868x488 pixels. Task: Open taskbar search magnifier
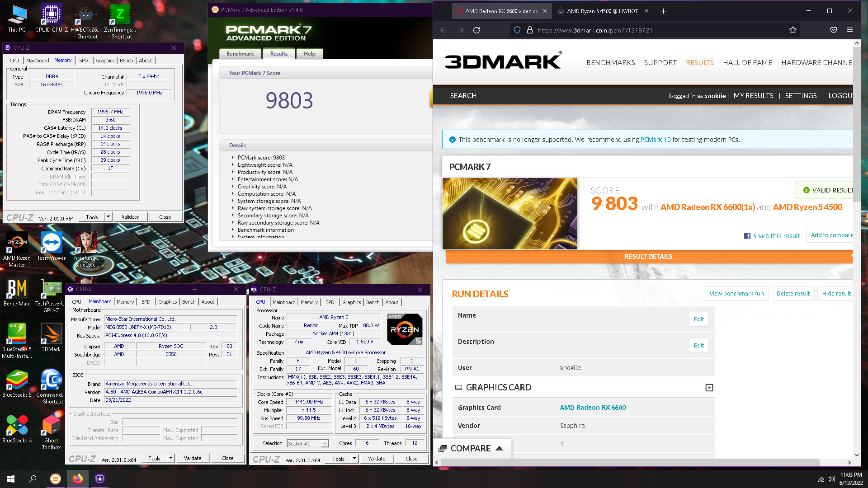[33, 479]
